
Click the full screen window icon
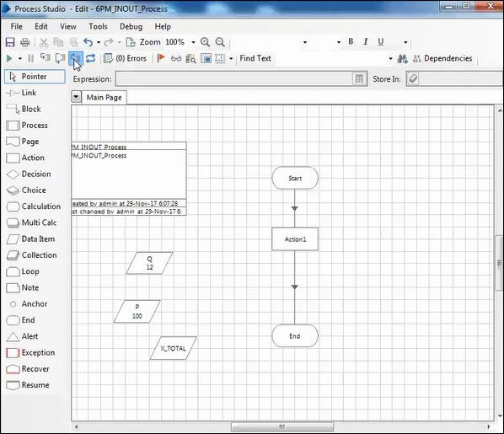click(x=206, y=58)
